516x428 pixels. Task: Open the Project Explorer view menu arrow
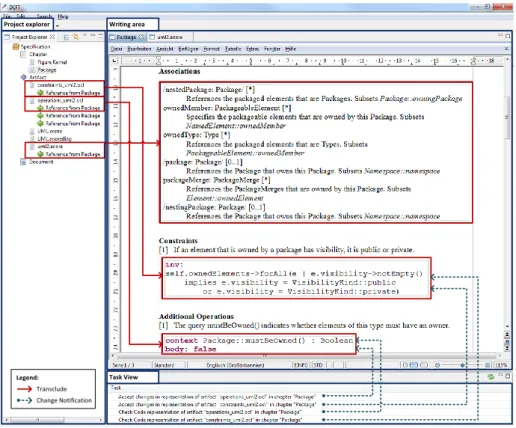pyautogui.click(x=85, y=35)
